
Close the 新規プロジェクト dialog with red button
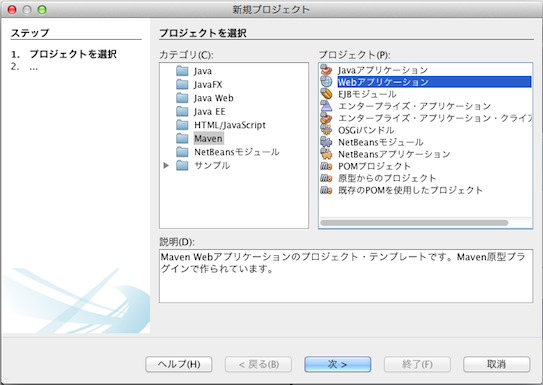pos(12,9)
